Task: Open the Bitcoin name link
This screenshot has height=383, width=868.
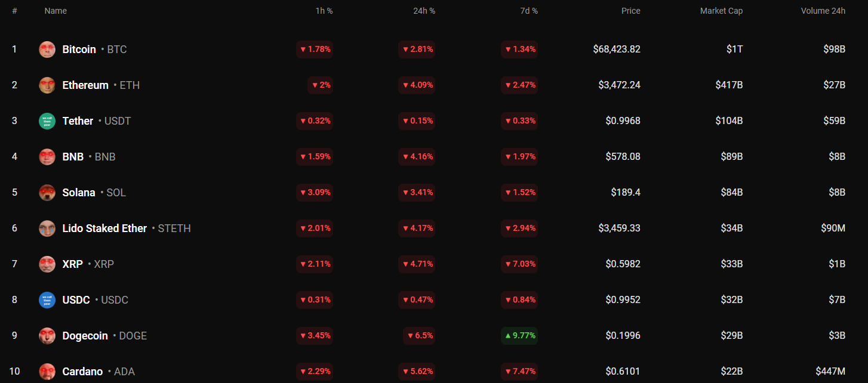Action: tap(79, 50)
